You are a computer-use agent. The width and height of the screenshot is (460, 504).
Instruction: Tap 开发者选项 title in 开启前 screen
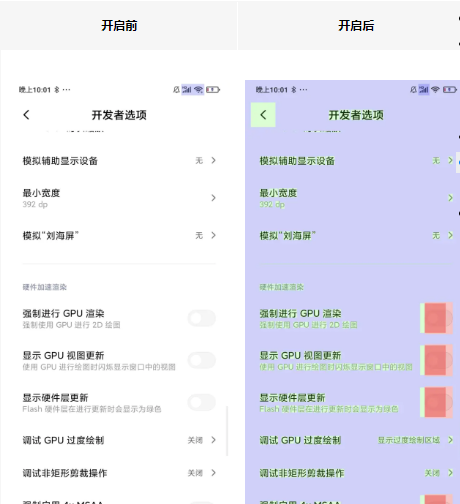coord(119,115)
